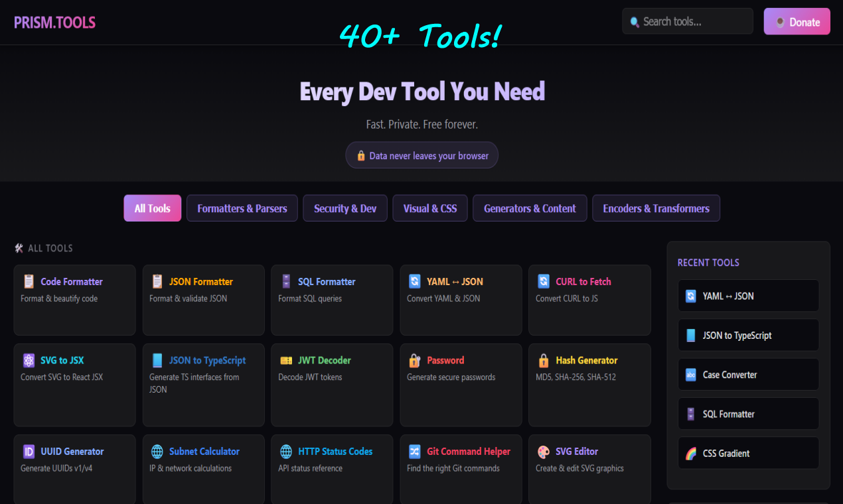
Task: Select the Encoders & Transformers filter
Action: [x=656, y=208]
